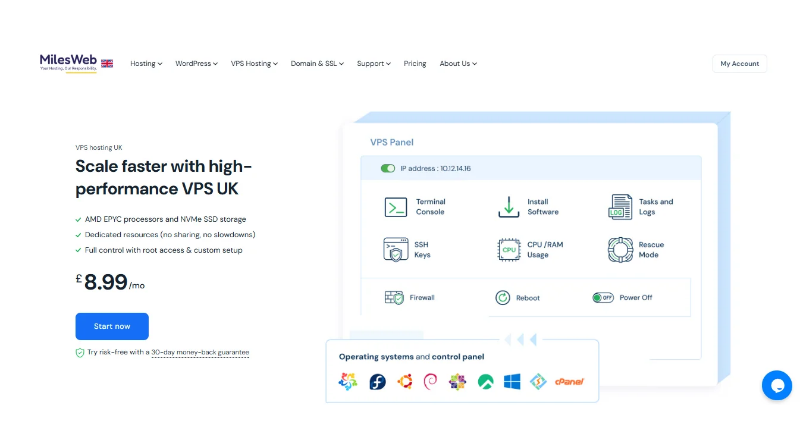Viewport: 800px width, 445px height.
Task: Expand the About Us dropdown menu
Action: [458, 63]
